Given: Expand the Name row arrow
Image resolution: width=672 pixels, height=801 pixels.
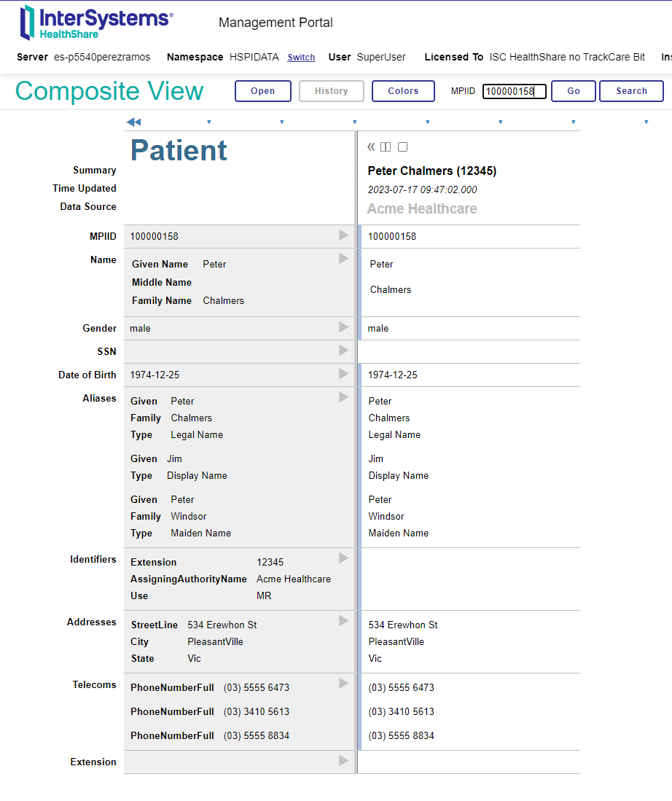Looking at the screenshot, I should click(x=344, y=259).
